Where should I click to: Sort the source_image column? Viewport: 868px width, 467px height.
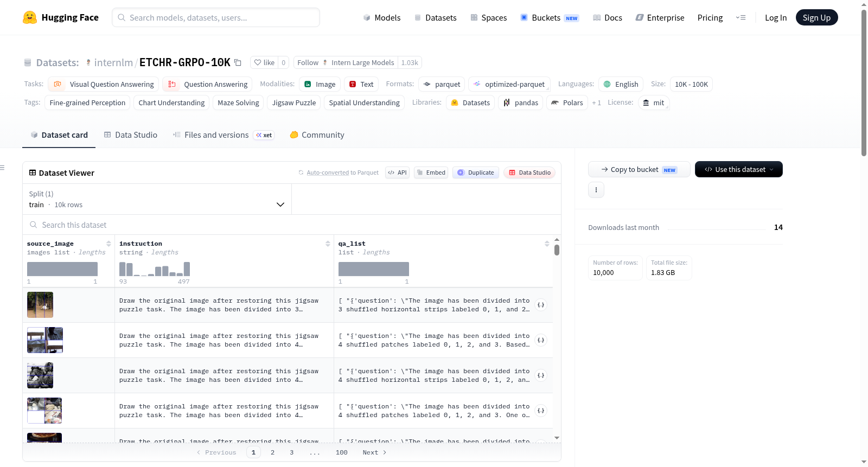108,244
